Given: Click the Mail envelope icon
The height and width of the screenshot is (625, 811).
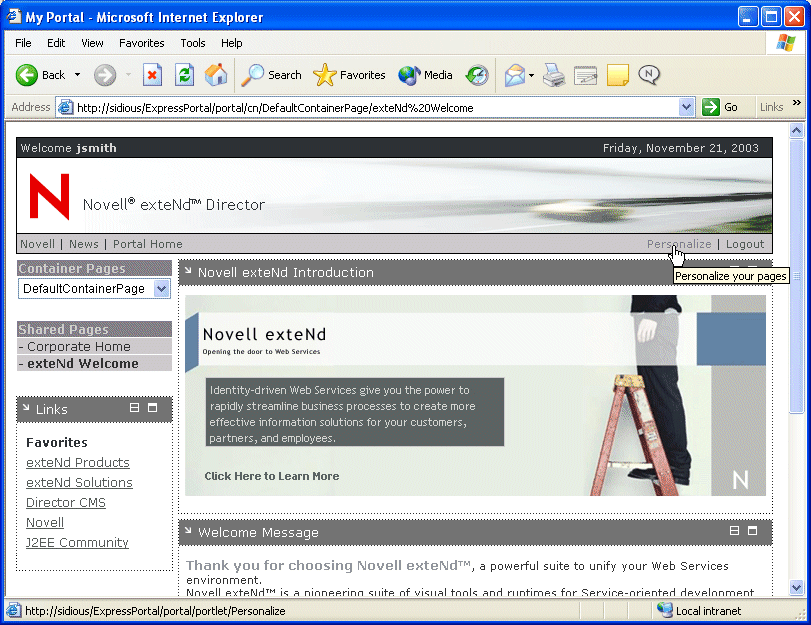Looking at the screenshot, I should click(x=515, y=76).
